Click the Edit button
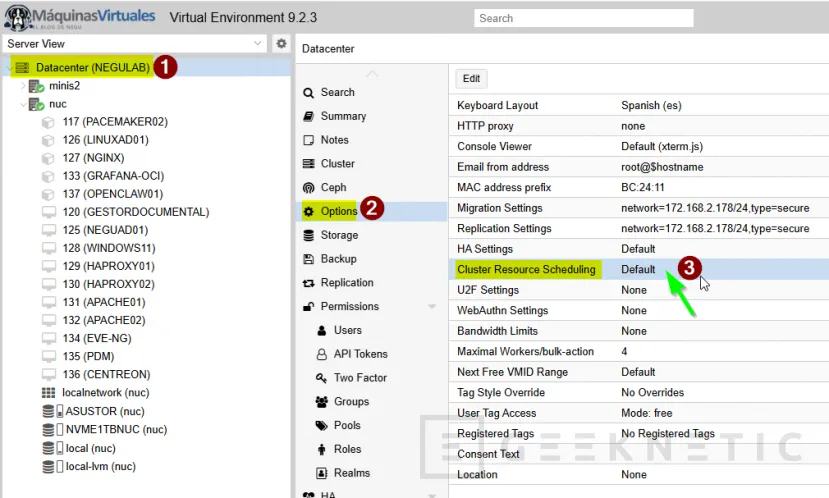Image resolution: width=829 pixels, height=498 pixels. [471, 79]
